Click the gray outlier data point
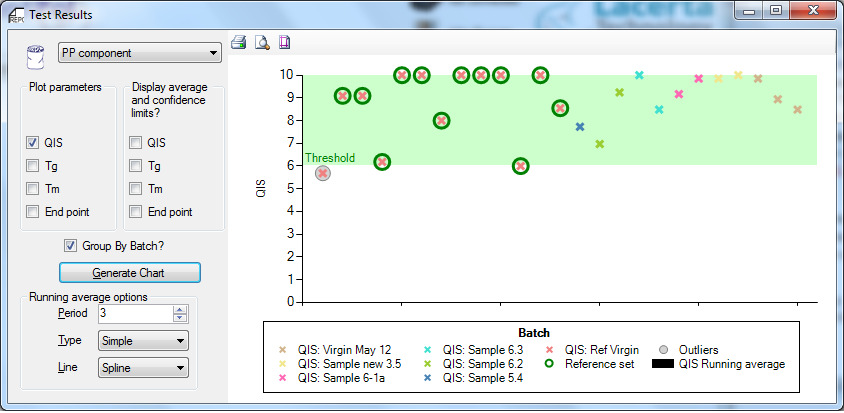844x413 pixels. tap(323, 173)
